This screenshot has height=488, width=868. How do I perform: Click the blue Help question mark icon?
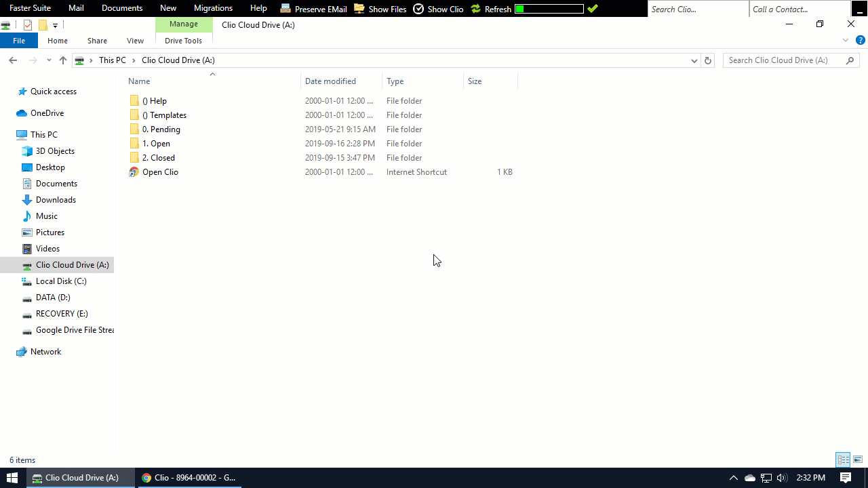coord(860,41)
